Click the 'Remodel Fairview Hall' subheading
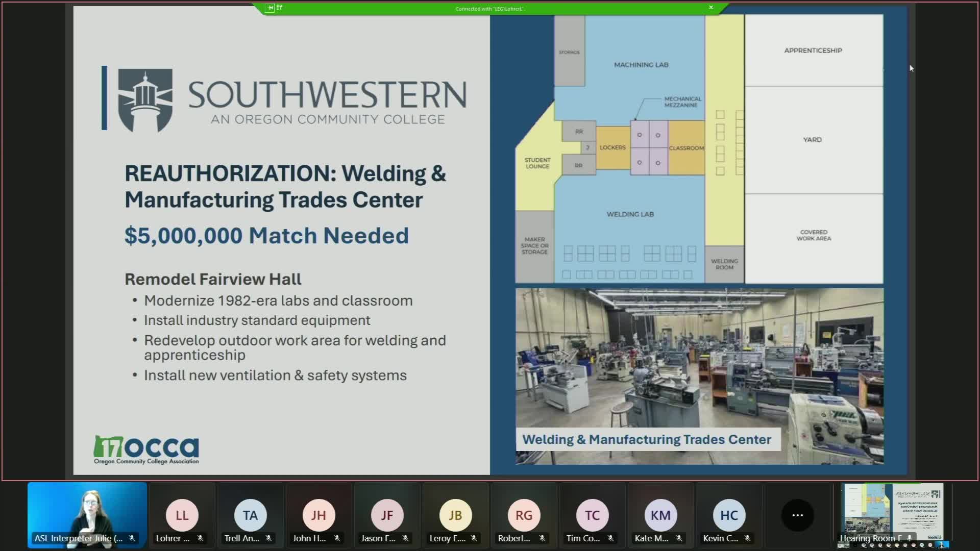This screenshot has height=551, width=980. (213, 279)
